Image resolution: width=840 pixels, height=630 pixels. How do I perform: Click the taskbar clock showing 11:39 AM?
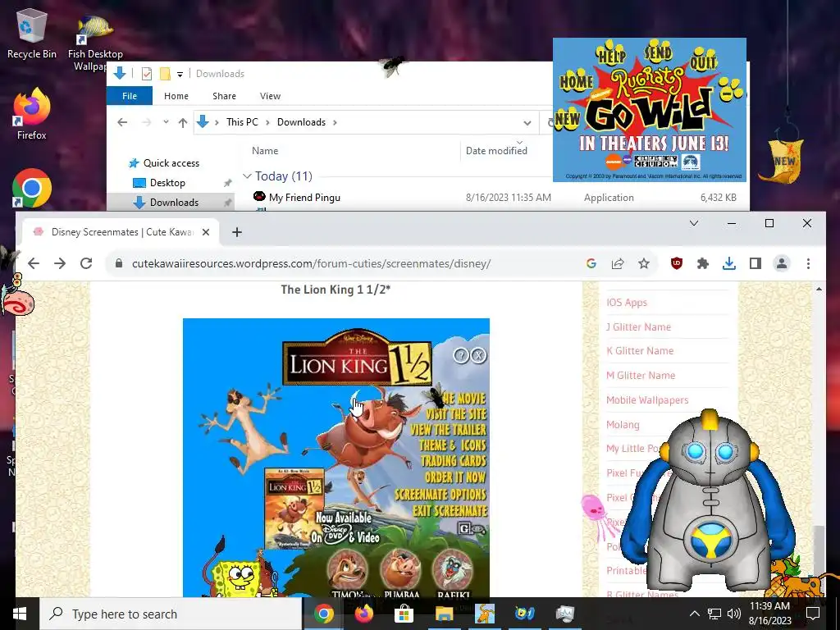tap(769, 614)
